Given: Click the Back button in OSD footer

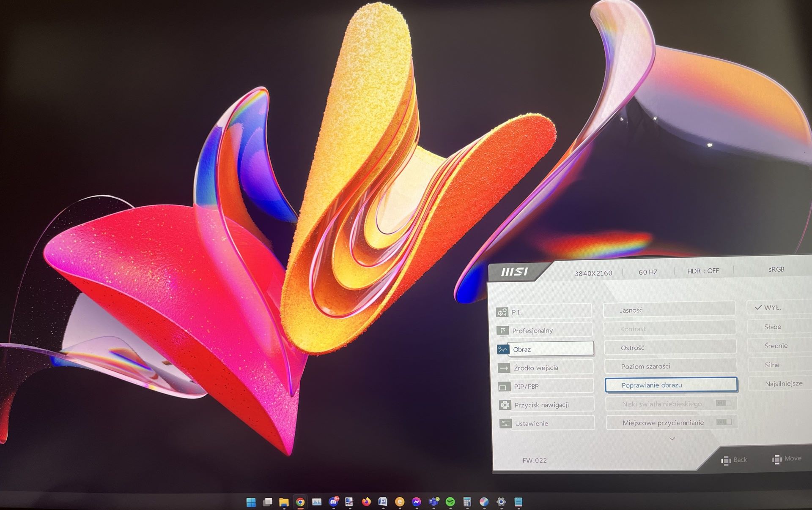Looking at the screenshot, I should coord(734,460).
